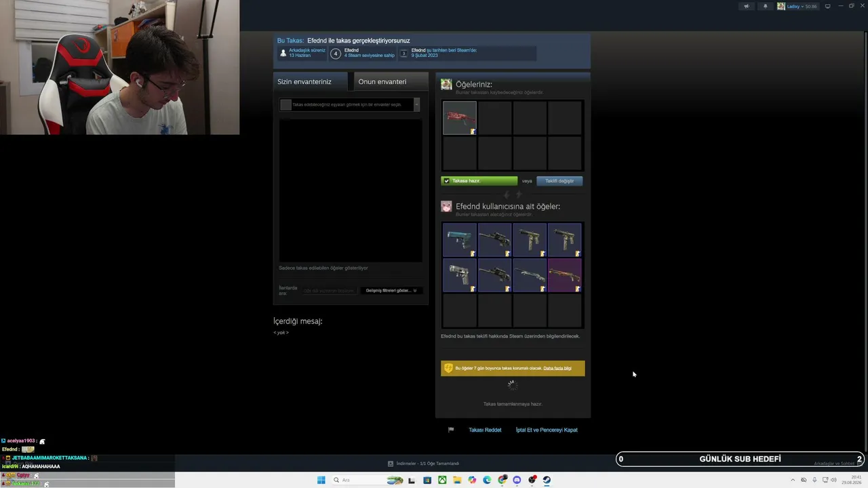The image size is (868, 488).
Task: Click the Teklifi değiştir button
Action: coord(559,181)
